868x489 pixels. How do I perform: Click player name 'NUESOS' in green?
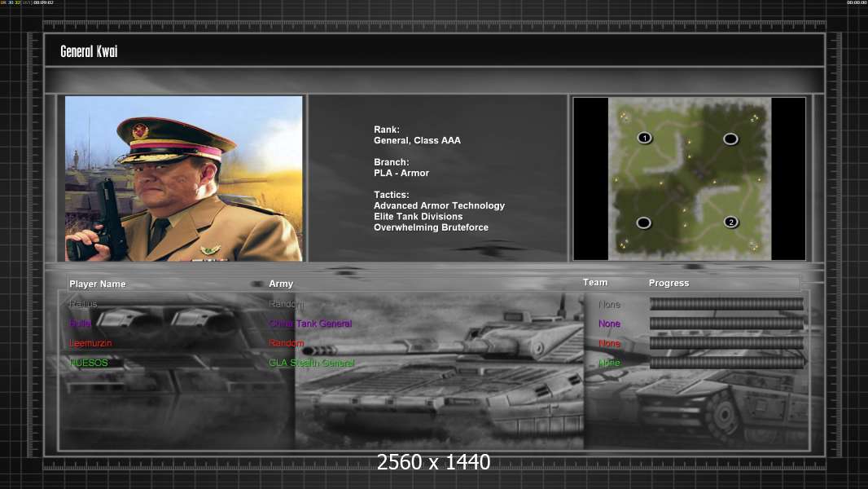pos(89,363)
